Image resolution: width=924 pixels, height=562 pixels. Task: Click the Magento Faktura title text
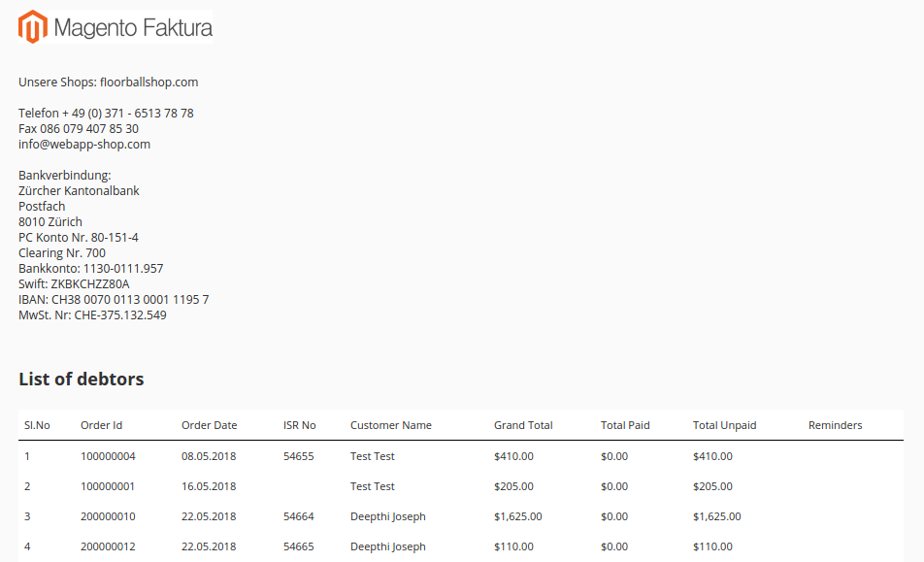click(x=133, y=28)
